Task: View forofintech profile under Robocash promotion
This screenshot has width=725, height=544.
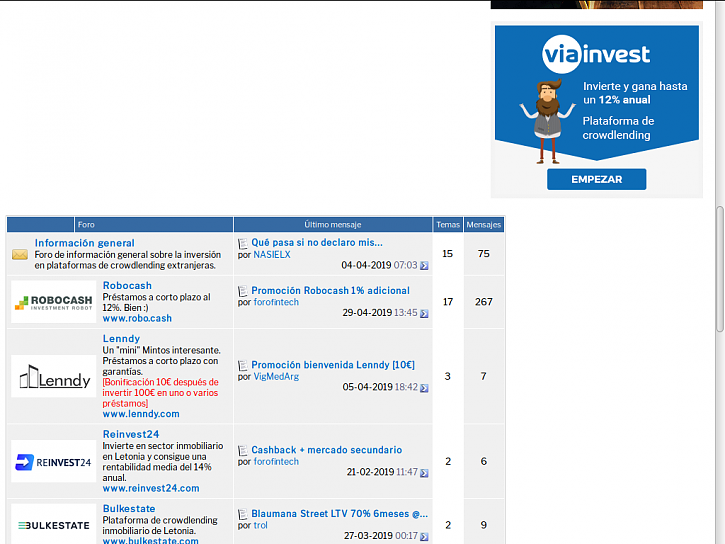Action: coord(276,302)
